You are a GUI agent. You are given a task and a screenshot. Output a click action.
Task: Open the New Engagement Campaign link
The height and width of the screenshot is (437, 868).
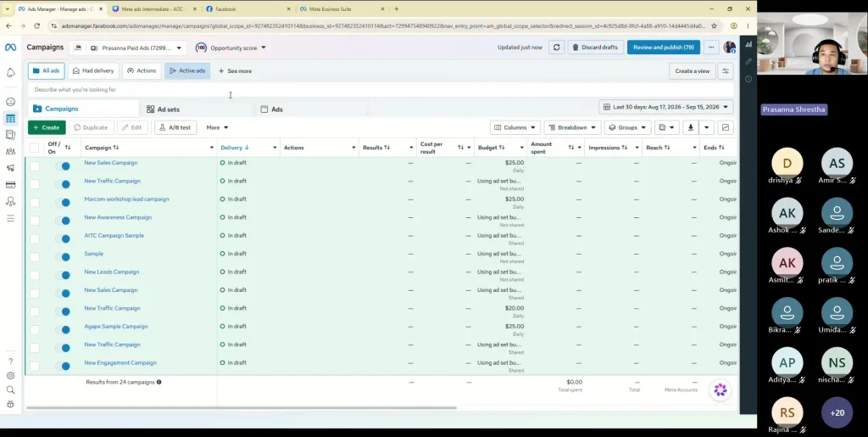click(x=120, y=363)
